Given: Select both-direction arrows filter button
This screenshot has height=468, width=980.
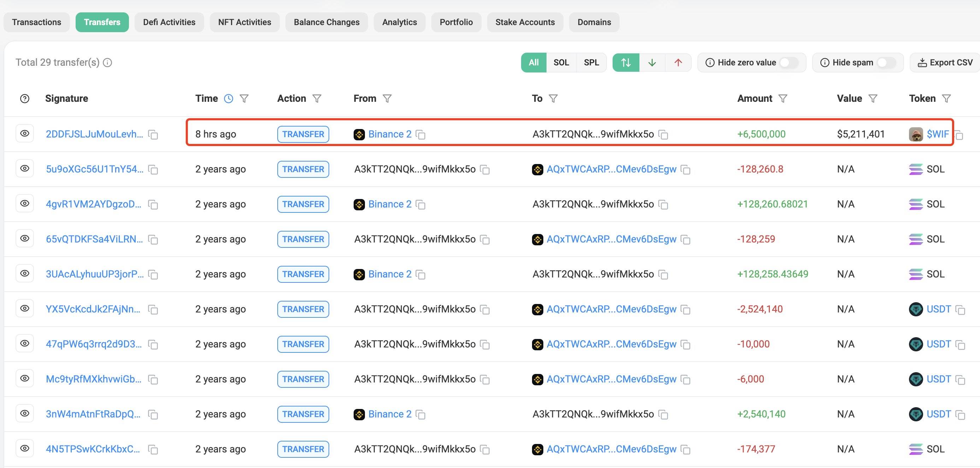Looking at the screenshot, I should (626, 63).
